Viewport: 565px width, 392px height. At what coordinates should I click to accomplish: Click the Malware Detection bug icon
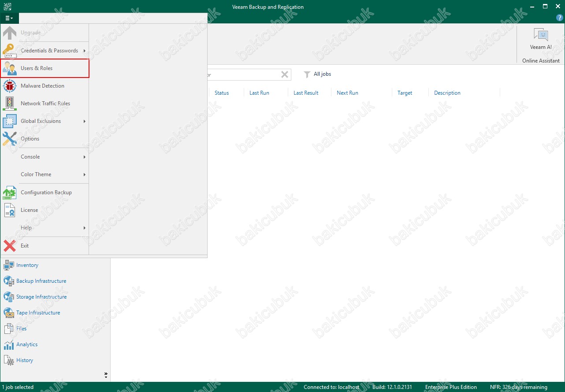tap(10, 86)
